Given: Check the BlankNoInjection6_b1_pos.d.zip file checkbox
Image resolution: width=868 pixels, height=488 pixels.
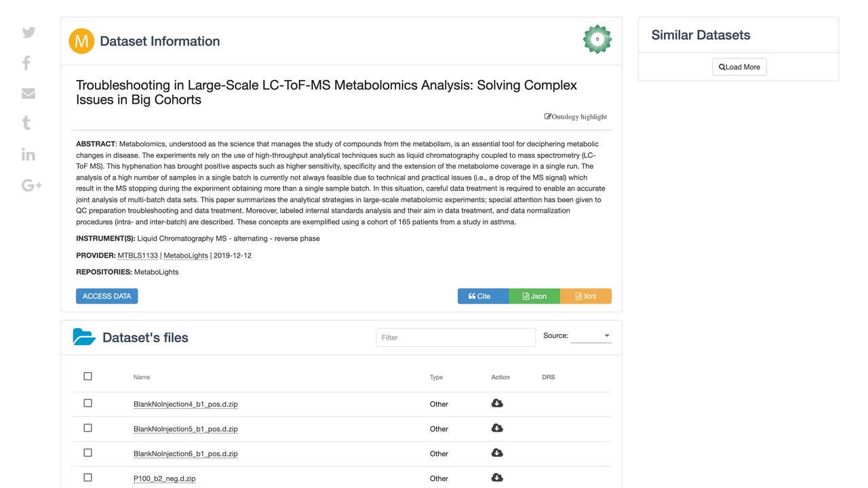Looking at the screenshot, I should pyautogui.click(x=87, y=453).
